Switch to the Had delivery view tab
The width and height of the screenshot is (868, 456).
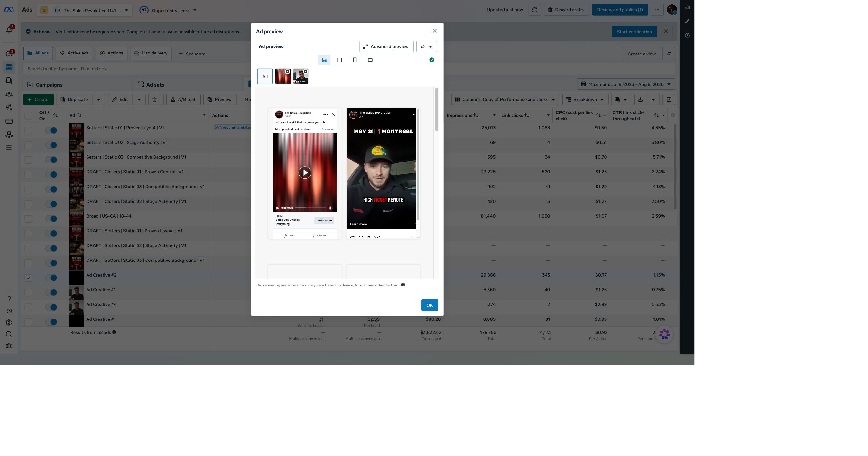151,53
